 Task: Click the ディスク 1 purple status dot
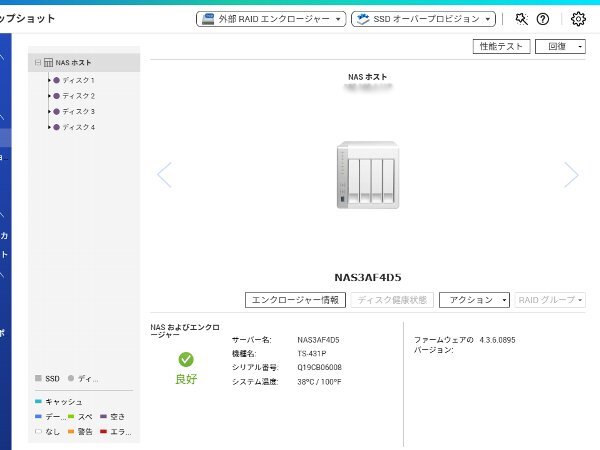coord(57,80)
